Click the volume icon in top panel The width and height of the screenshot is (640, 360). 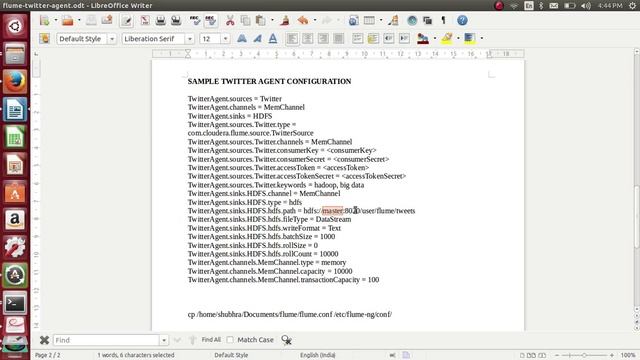pyautogui.click(x=586, y=5)
